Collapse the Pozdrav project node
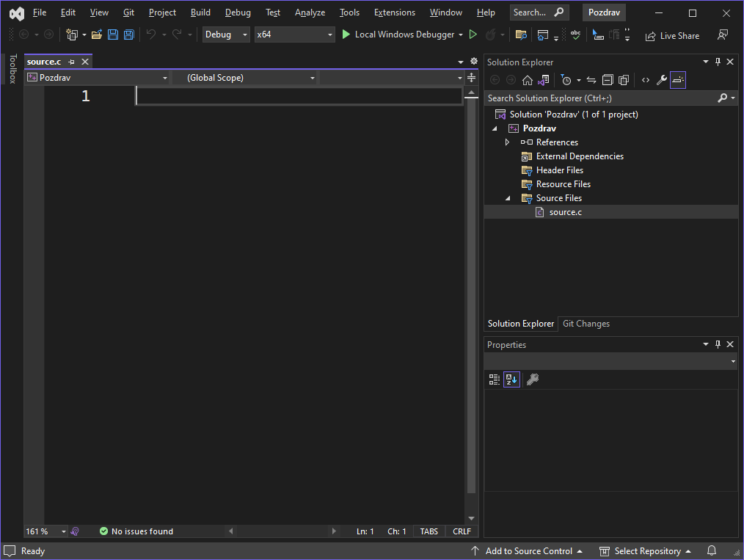Image resolution: width=744 pixels, height=560 pixels. click(495, 128)
